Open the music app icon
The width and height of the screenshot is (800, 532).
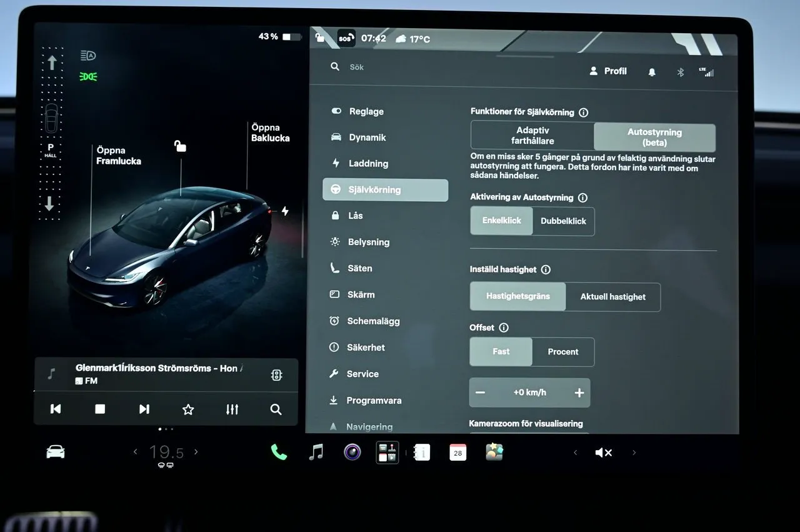pyautogui.click(x=316, y=452)
